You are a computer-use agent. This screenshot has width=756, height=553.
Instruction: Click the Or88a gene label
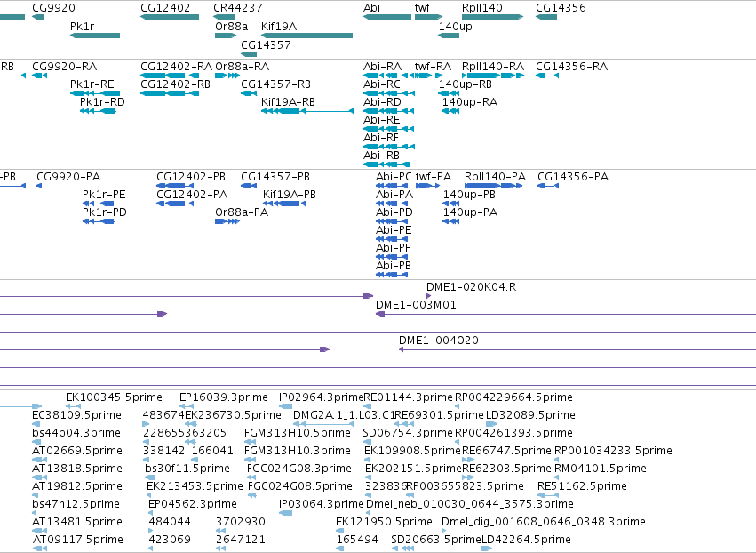[232, 26]
